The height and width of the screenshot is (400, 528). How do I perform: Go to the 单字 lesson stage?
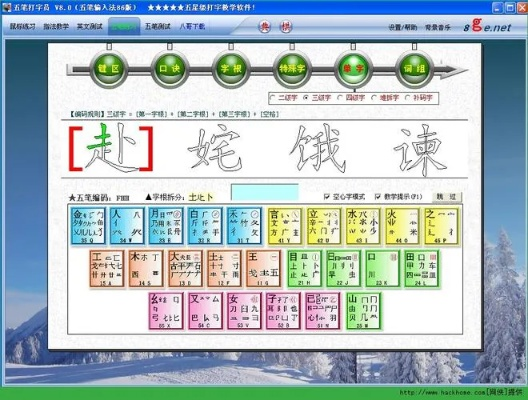click(x=353, y=69)
